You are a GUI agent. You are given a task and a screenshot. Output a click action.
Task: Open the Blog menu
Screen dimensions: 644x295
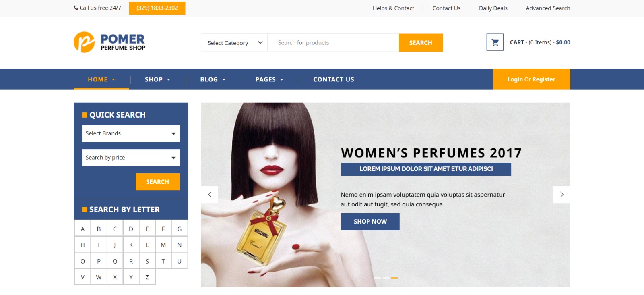point(213,79)
